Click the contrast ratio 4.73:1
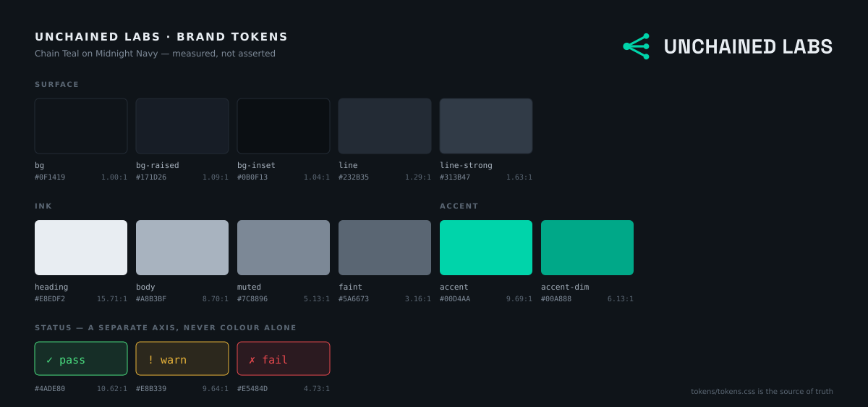868x407 pixels. (317, 389)
